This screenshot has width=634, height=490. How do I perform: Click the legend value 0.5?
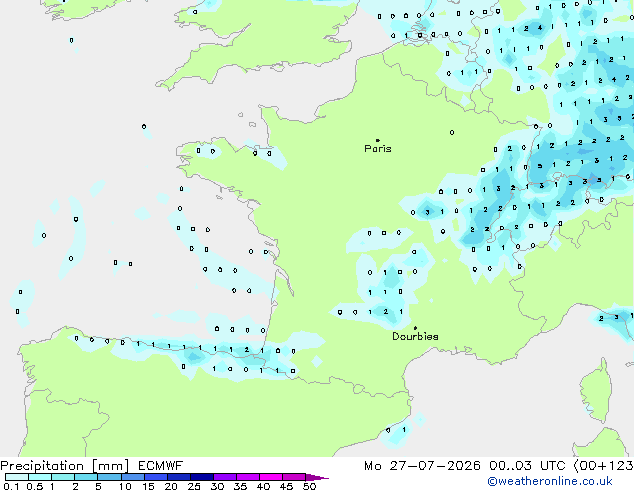point(35,486)
